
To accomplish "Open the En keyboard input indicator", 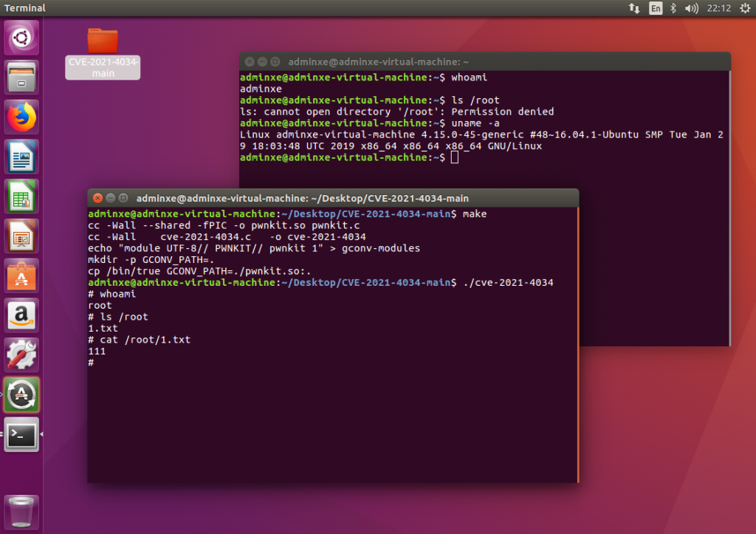I will click(656, 8).
